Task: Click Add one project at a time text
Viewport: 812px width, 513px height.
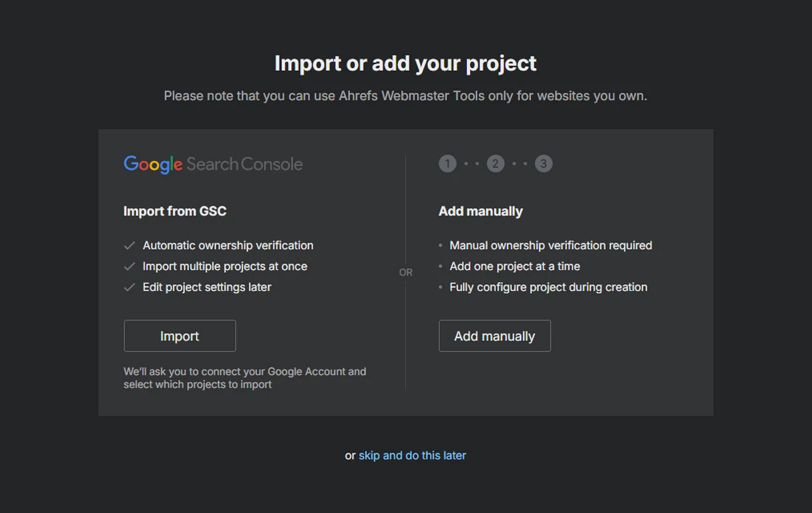Action: point(515,267)
